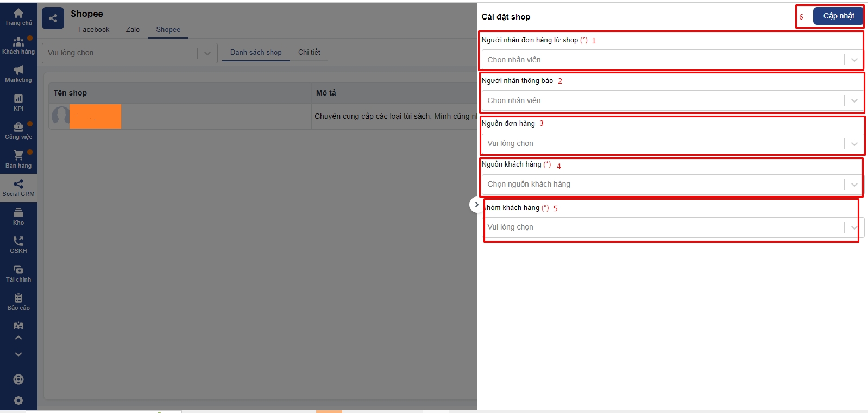Viewport: 868px width, 413px height.
Task: Switch to the Facebook tab
Action: 93,30
